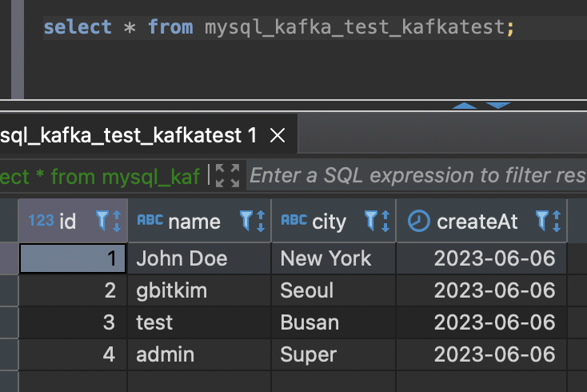Select the gbitkim name cell

point(200,290)
